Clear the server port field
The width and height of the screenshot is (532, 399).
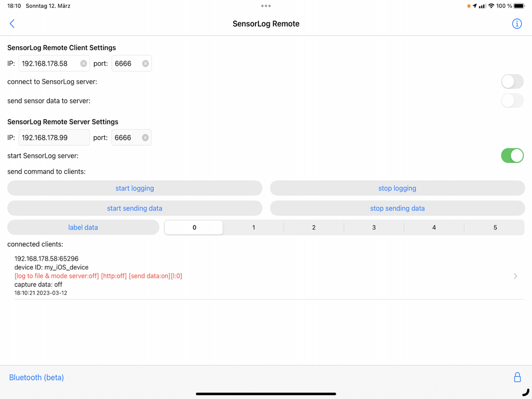point(145,137)
